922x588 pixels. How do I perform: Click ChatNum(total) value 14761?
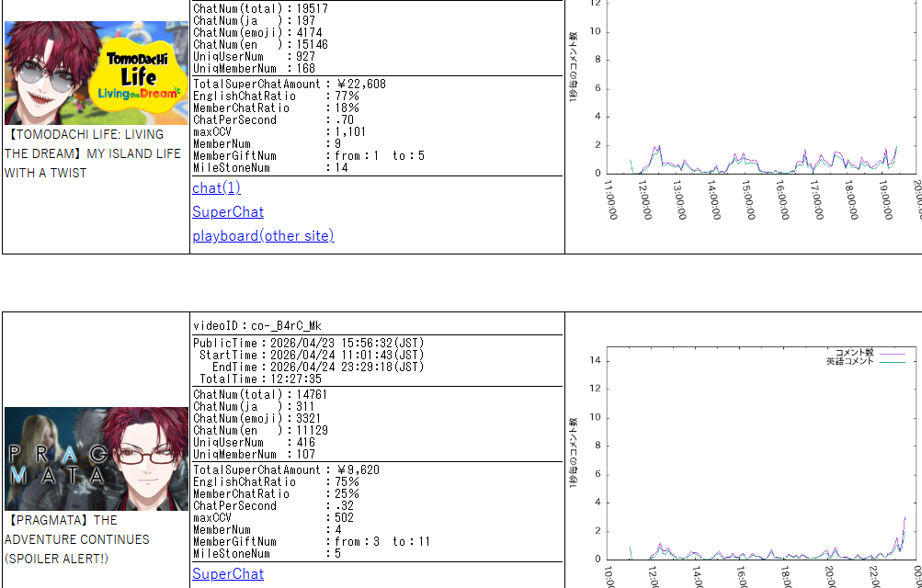[312, 395]
